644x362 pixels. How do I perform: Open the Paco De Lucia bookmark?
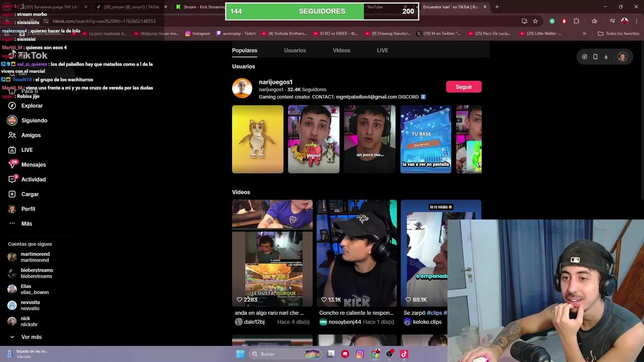(489, 34)
